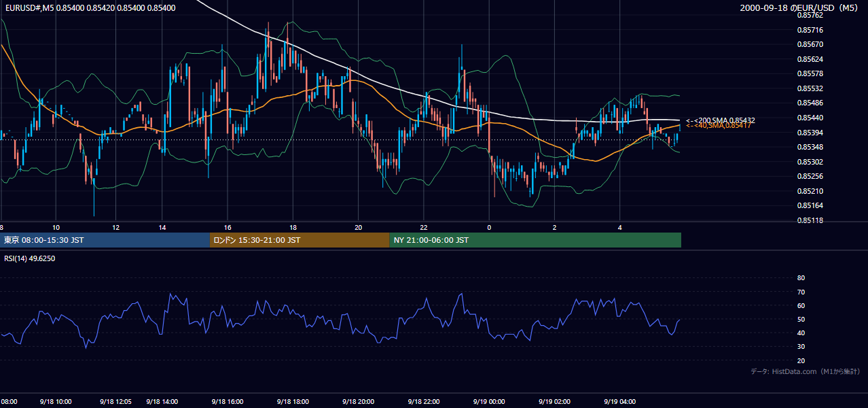The width and height of the screenshot is (868, 408).
Task: Click price axis label 0.85118
Action: tap(810, 220)
